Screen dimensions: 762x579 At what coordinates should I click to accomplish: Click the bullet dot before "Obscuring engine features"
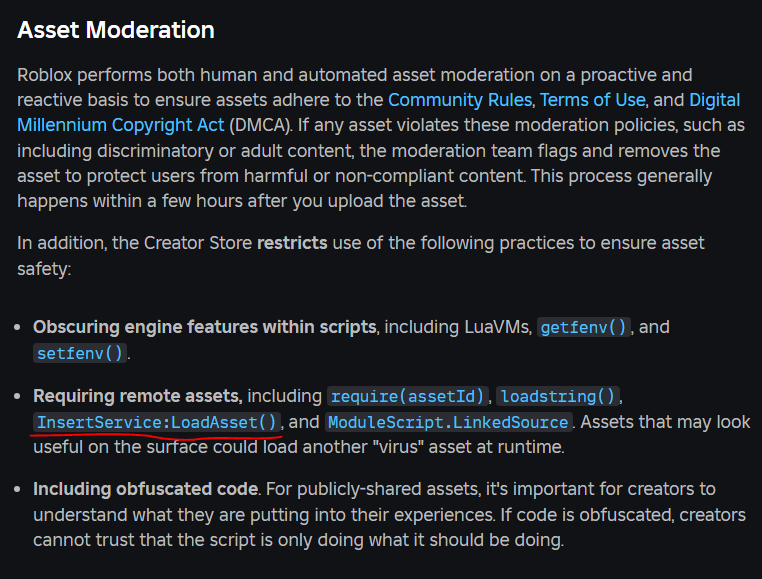[20, 327]
